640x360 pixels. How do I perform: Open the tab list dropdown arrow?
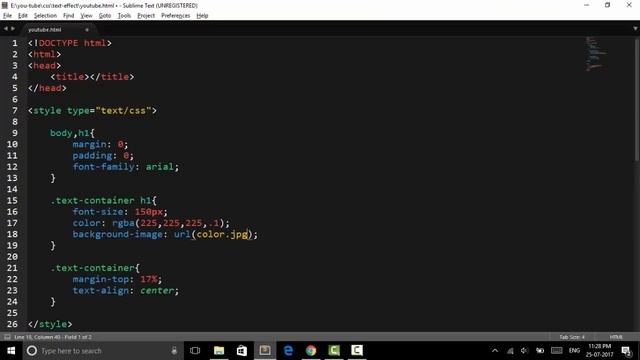point(635,29)
